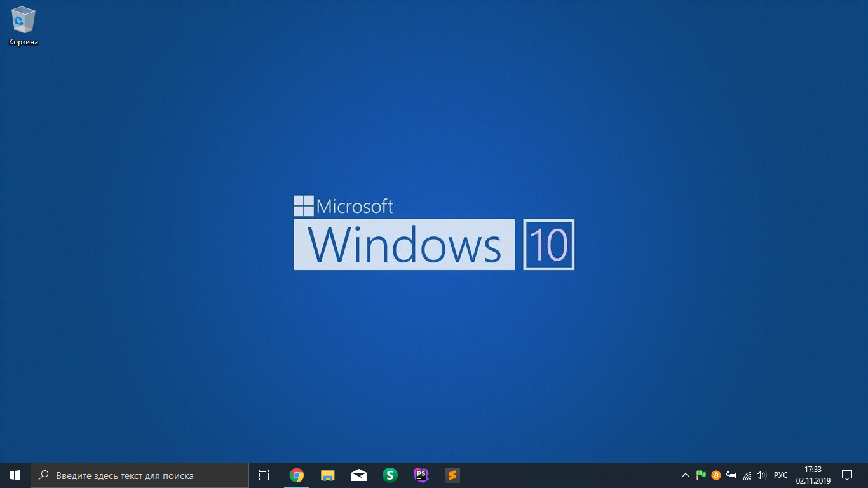Launch Google Chrome from the taskbar
This screenshot has height=488, width=868.
point(297,475)
